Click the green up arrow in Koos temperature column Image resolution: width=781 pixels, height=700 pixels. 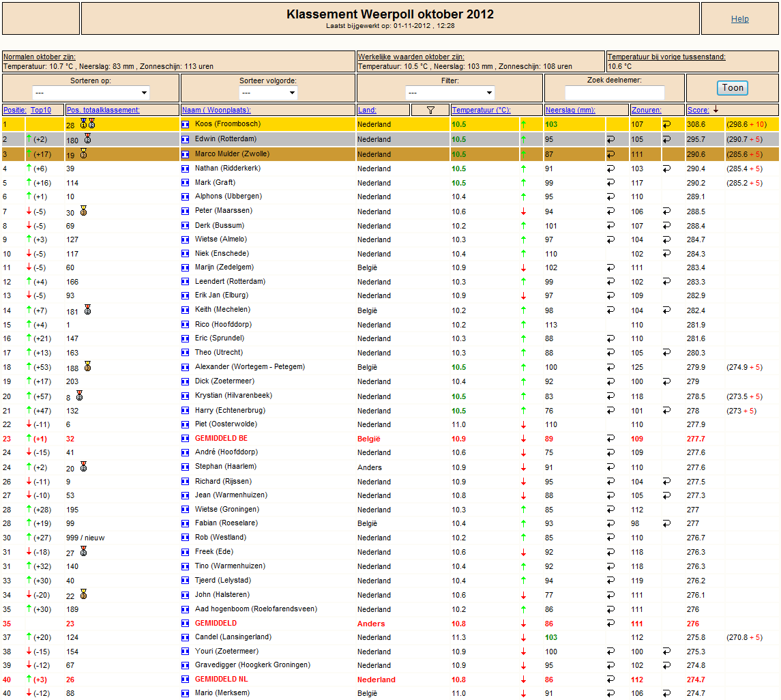523,125
